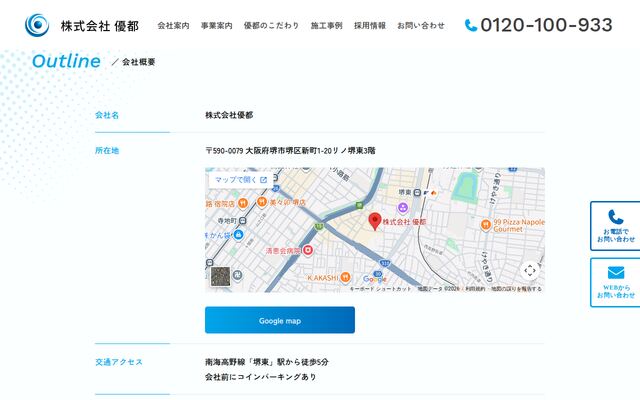640x400 pixels.
Task: Open the お問い合わせ menu item
Action: coord(421,26)
